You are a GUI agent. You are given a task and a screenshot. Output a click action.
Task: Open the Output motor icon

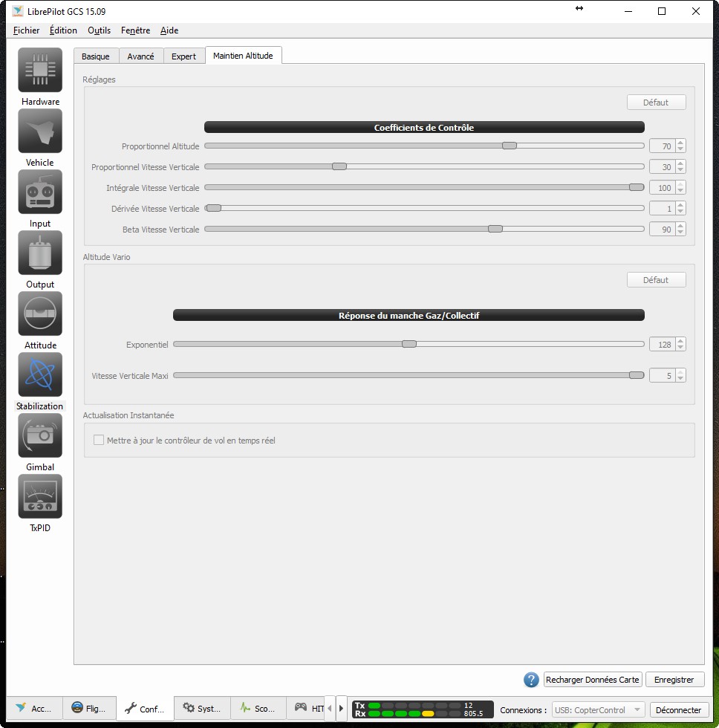40,253
